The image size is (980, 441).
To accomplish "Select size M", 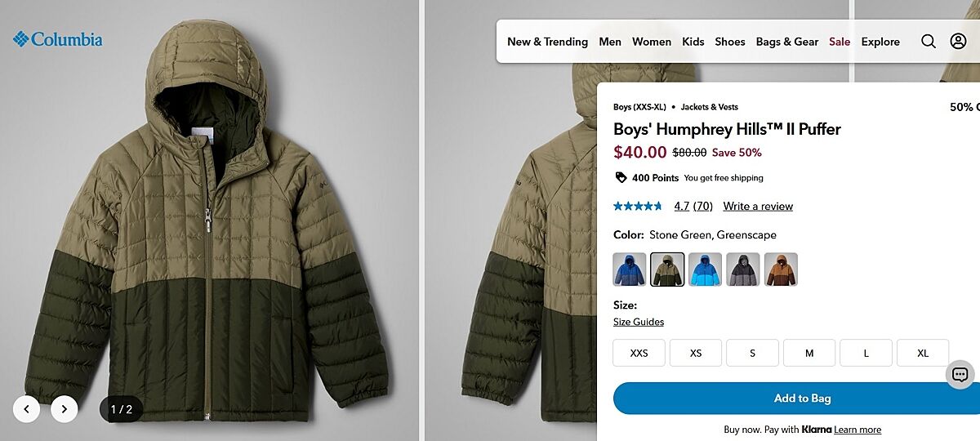I will (809, 353).
